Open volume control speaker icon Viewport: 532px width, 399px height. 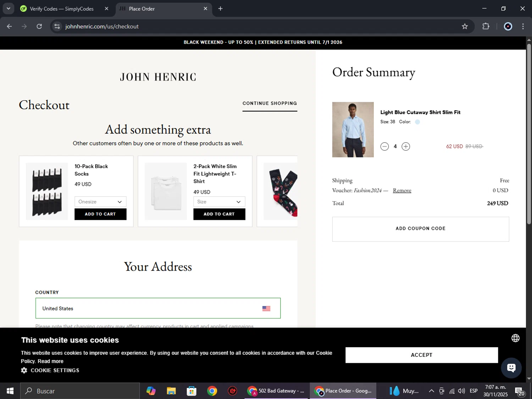click(461, 391)
